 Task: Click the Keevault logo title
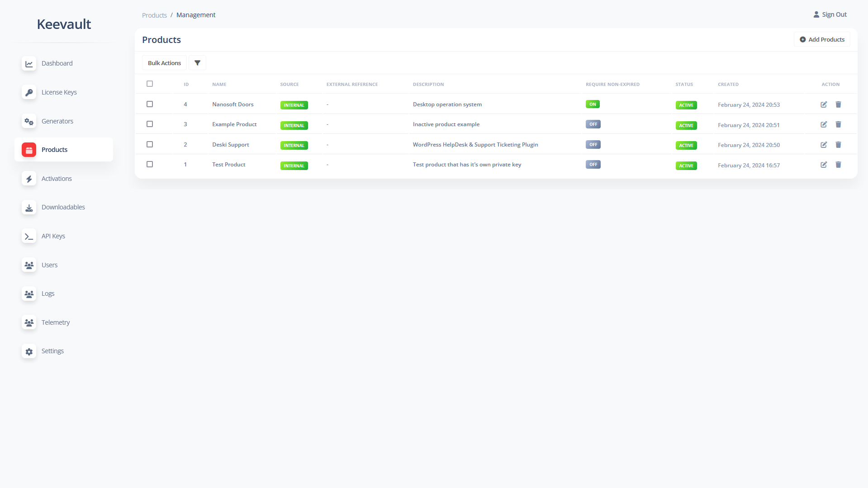pos(64,24)
